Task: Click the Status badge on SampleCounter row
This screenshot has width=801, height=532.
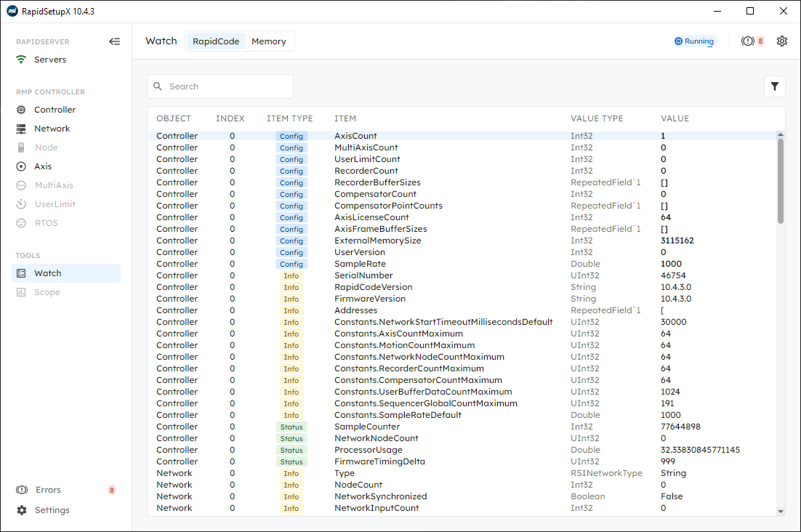Action: (291, 427)
